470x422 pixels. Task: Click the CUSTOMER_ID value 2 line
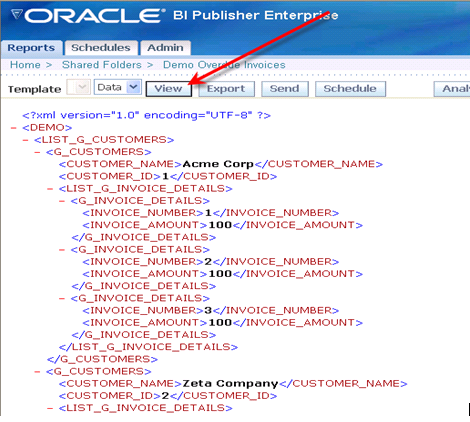168,396
